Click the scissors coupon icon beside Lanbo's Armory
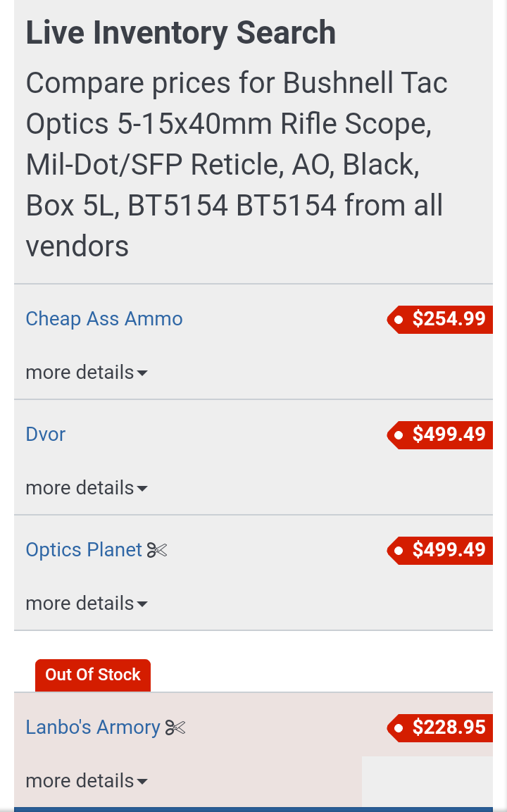Viewport: 507px width, 812px height. click(x=175, y=727)
